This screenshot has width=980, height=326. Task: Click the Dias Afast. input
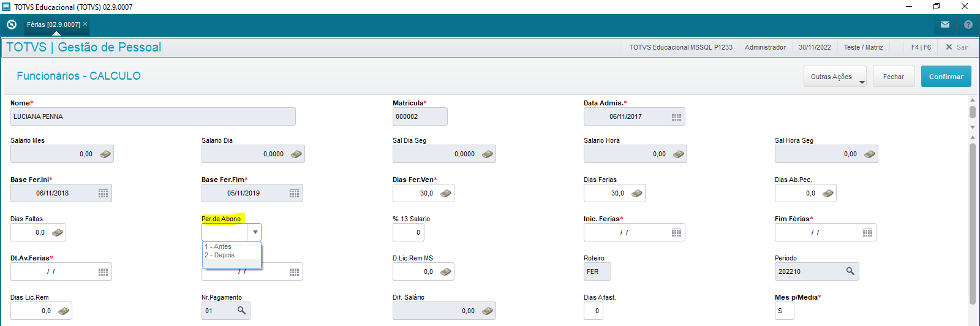[x=594, y=311]
